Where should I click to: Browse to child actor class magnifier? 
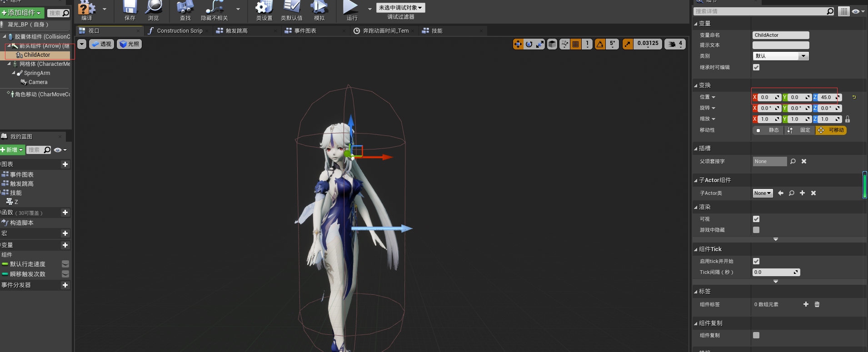pos(792,193)
